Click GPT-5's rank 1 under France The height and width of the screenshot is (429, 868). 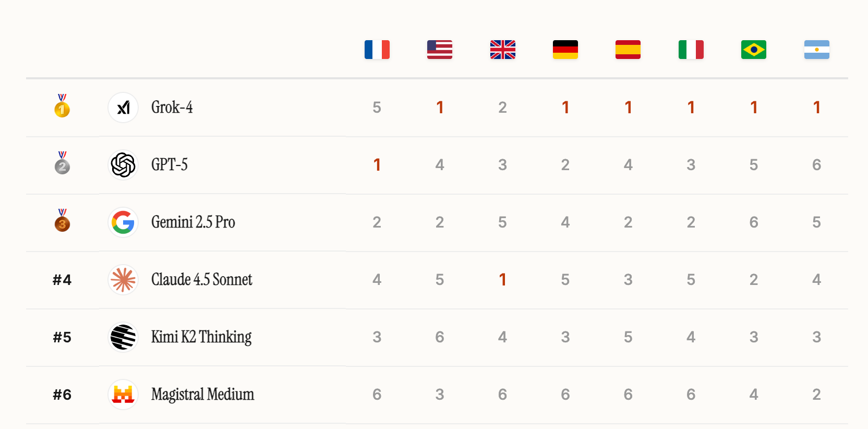click(377, 165)
